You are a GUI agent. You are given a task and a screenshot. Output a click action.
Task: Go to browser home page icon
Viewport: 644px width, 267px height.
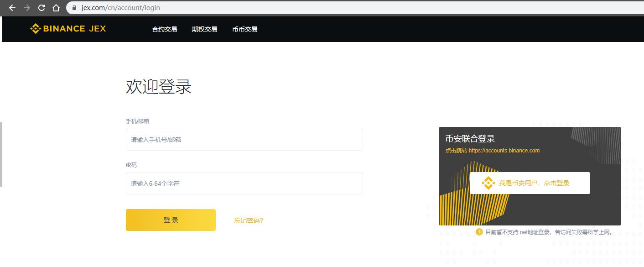[x=56, y=8]
